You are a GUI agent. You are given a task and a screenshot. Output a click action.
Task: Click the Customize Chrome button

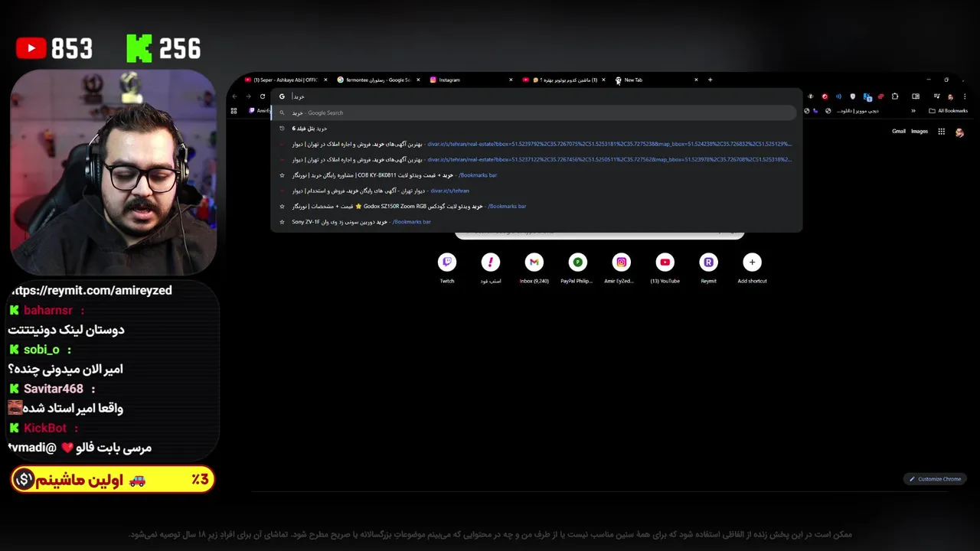(x=936, y=479)
